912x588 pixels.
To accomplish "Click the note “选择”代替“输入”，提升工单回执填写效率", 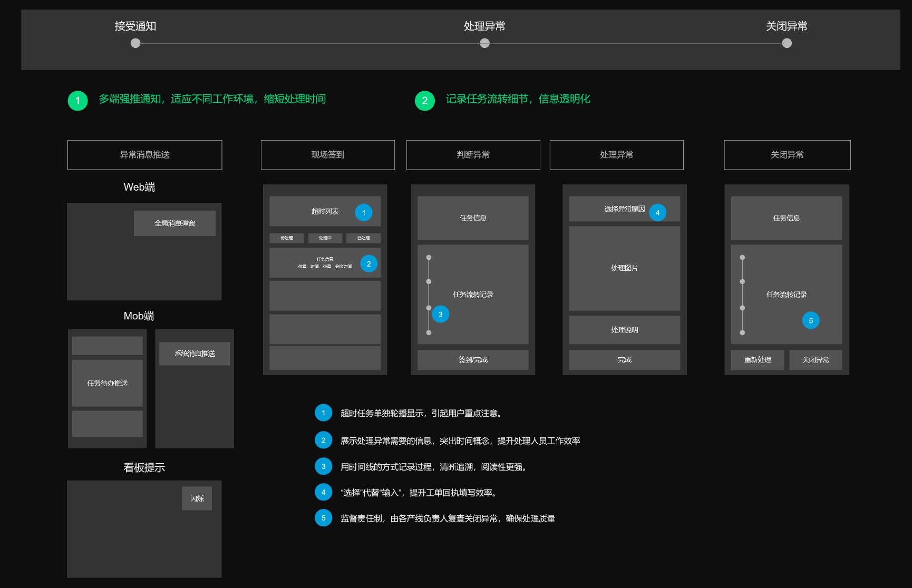I will (x=419, y=493).
